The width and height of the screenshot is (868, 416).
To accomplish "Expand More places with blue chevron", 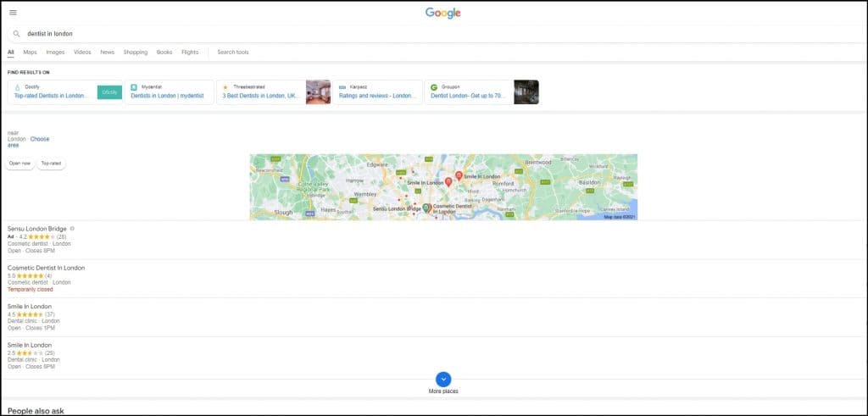I will click(443, 380).
